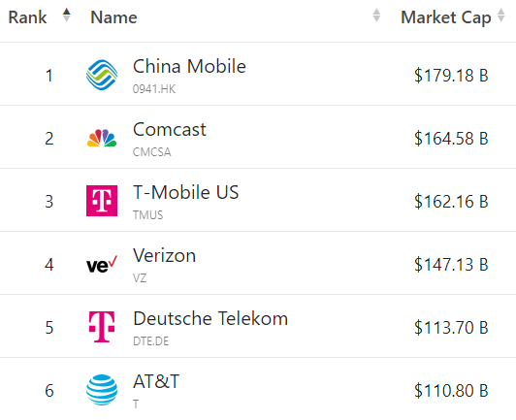Sort by Market Cap arrows
The height and width of the screenshot is (420, 516).
(500, 16)
